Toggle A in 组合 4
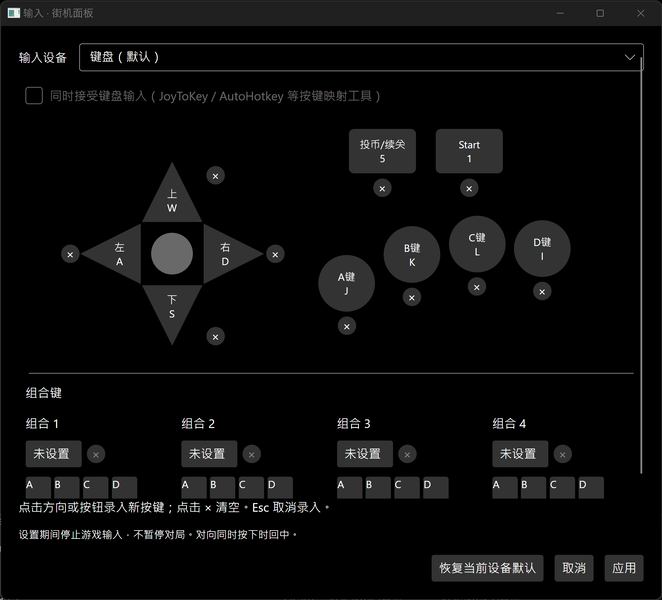The width and height of the screenshot is (662, 600). pos(505,488)
